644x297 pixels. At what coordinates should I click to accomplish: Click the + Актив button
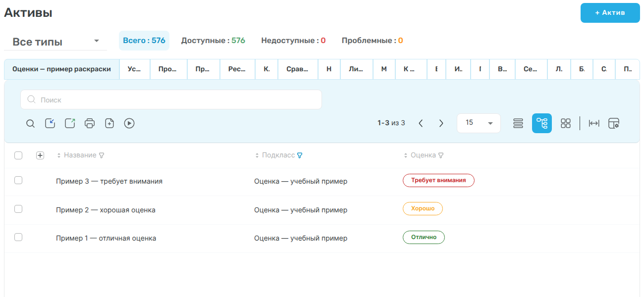pos(610,13)
